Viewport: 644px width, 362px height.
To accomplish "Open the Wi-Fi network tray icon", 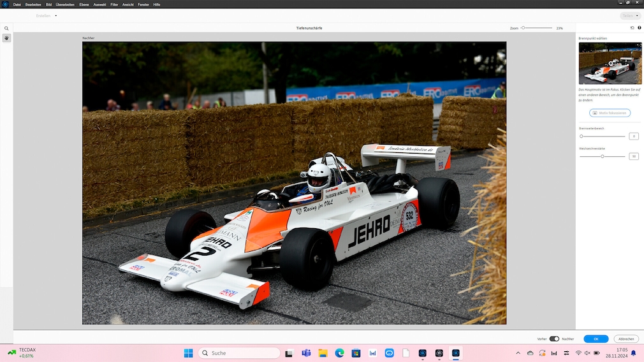I will [x=578, y=353].
